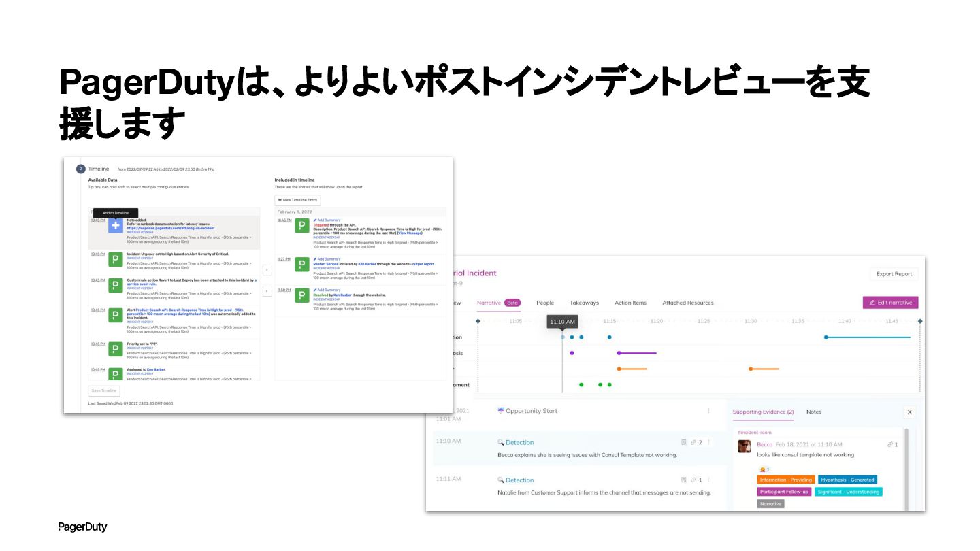Select the green P icon beside Incident Urgency entry

116,259
